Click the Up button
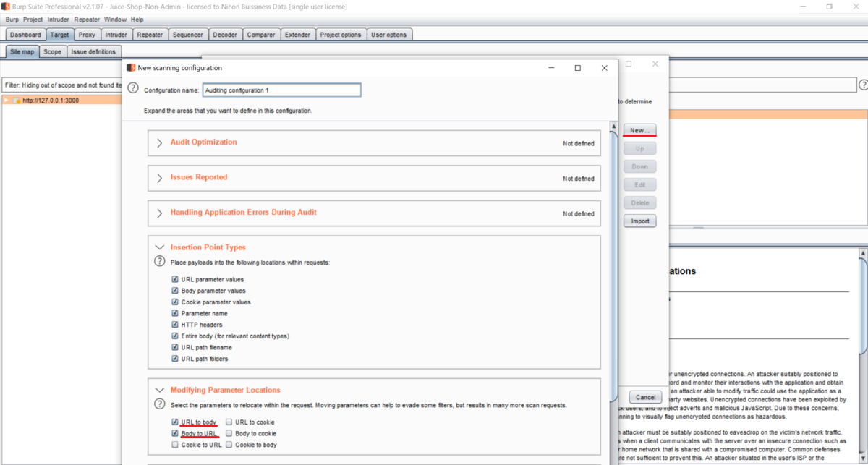Image resolution: width=868 pixels, height=465 pixels. [639, 148]
